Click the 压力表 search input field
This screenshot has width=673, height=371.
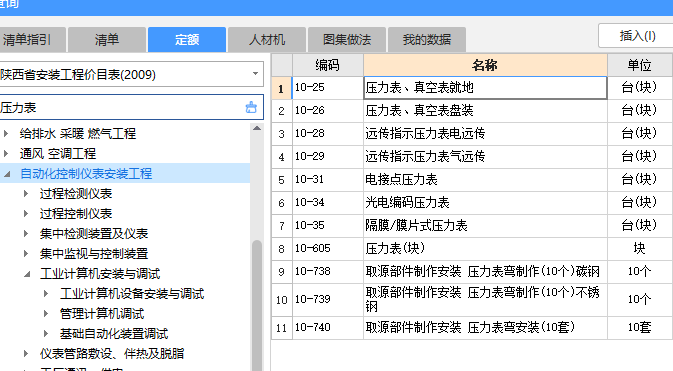click(122, 107)
